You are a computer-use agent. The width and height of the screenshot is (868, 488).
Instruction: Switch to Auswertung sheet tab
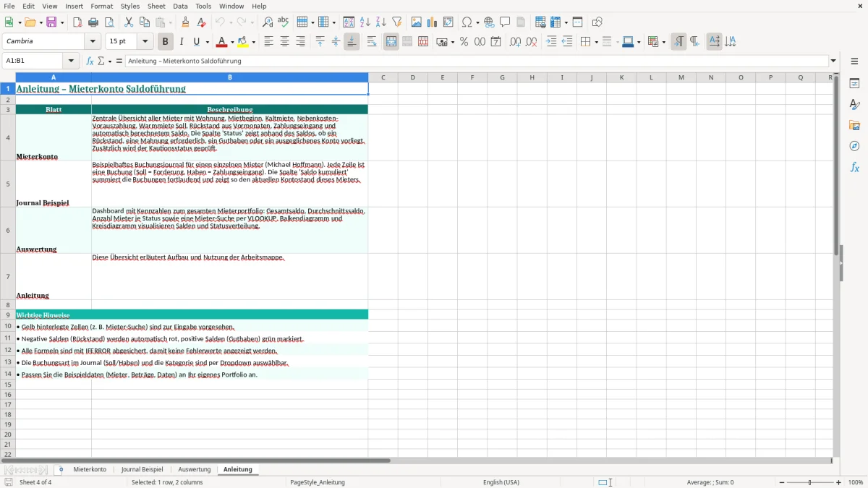195,470
